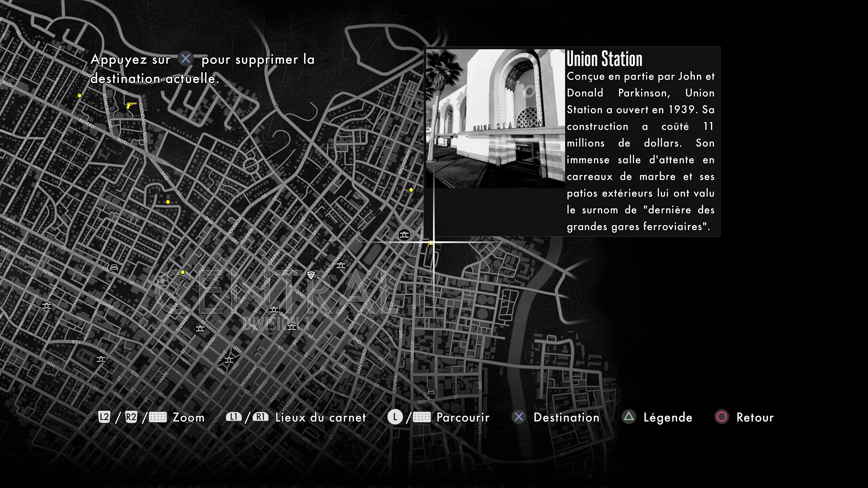Click the Parcourir label
The image size is (868, 488).
pos(463,418)
